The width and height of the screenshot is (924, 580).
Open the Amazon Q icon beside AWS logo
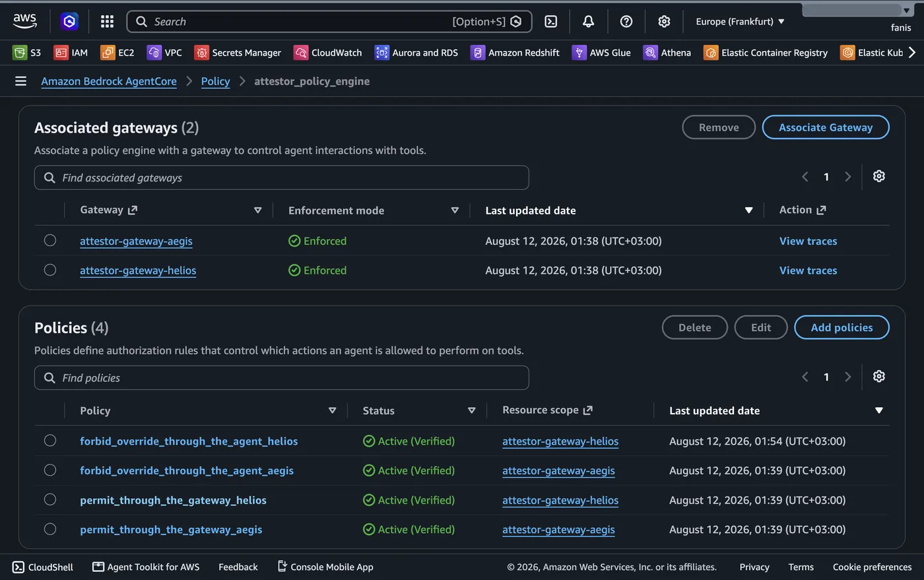click(69, 21)
